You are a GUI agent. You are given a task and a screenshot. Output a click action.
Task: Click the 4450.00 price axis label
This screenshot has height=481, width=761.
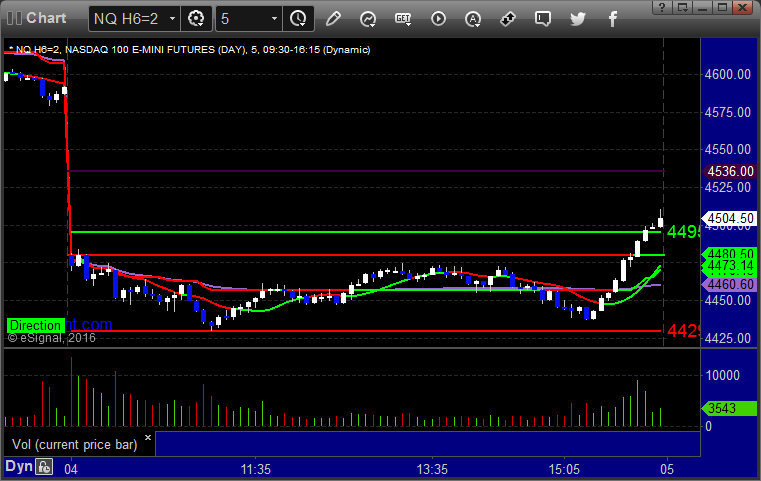[x=728, y=300]
